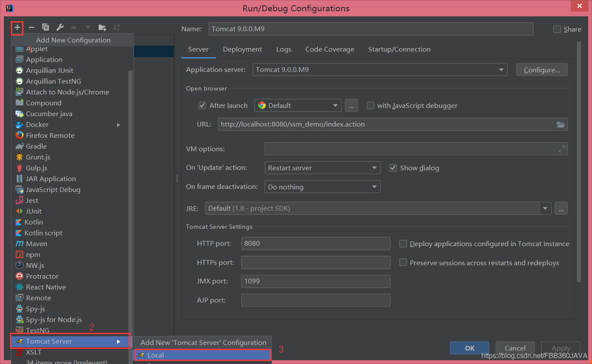Select Kotlin script in the list
The height and width of the screenshot is (364, 592).
(x=43, y=233)
